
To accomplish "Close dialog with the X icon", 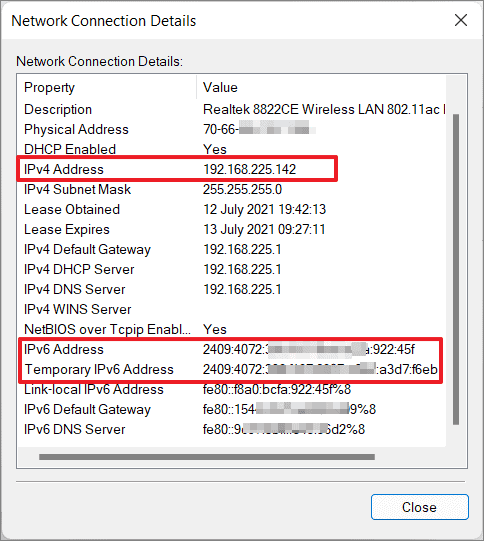I will (x=461, y=20).
